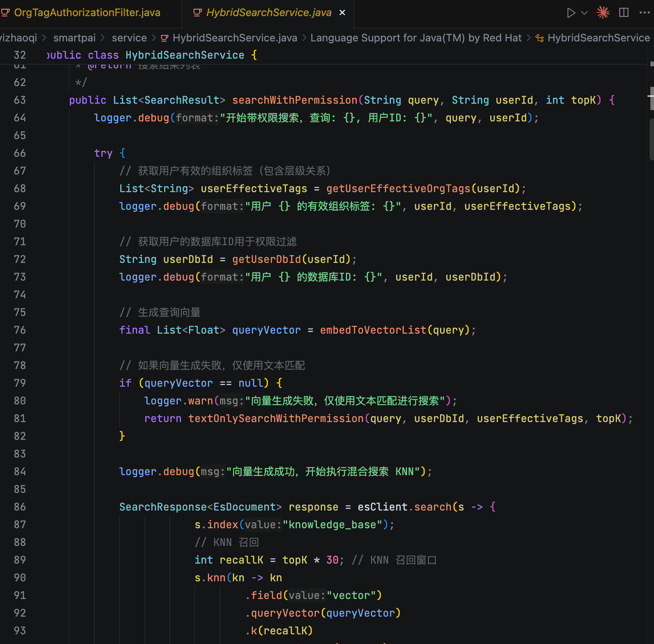Click the izhaoqi breadcrumb segment

pyautogui.click(x=19, y=38)
